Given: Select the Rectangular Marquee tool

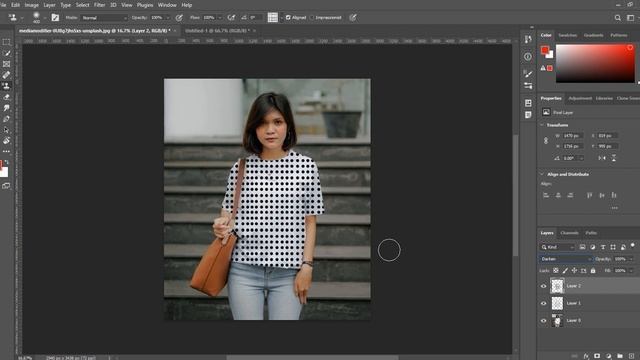Looking at the screenshot, I should point(6,42).
